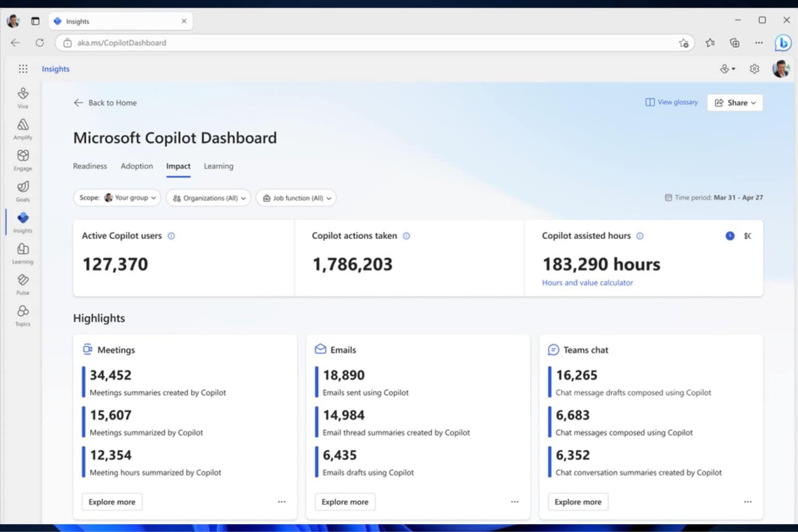The height and width of the screenshot is (532, 798).
Task: Switch assisted hours to dollar value view
Action: pos(748,236)
